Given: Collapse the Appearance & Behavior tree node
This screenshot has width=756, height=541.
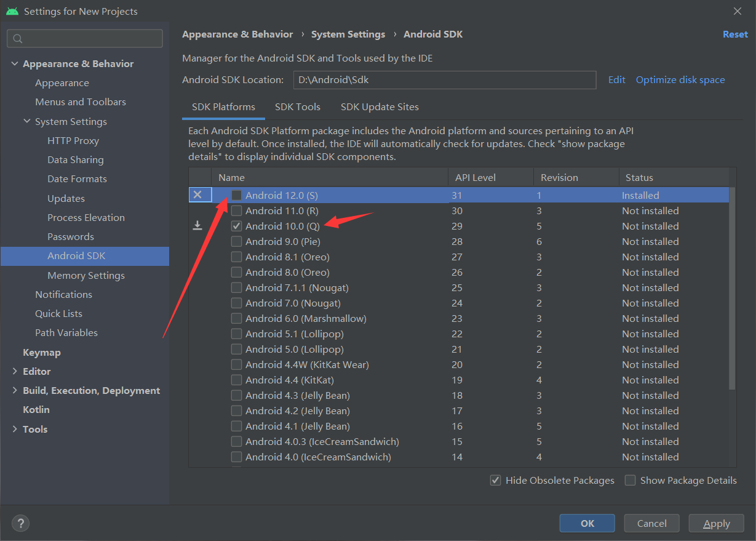Looking at the screenshot, I should (x=15, y=63).
